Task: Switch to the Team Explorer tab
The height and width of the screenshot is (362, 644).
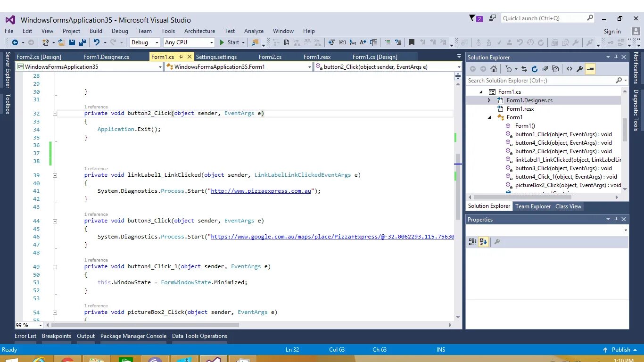Action: coord(533,206)
